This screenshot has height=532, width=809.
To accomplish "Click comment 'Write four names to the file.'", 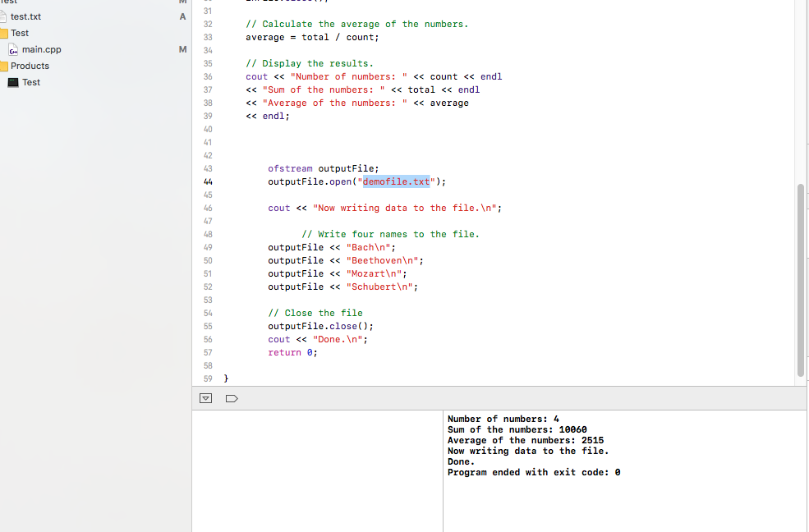I will click(390, 234).
